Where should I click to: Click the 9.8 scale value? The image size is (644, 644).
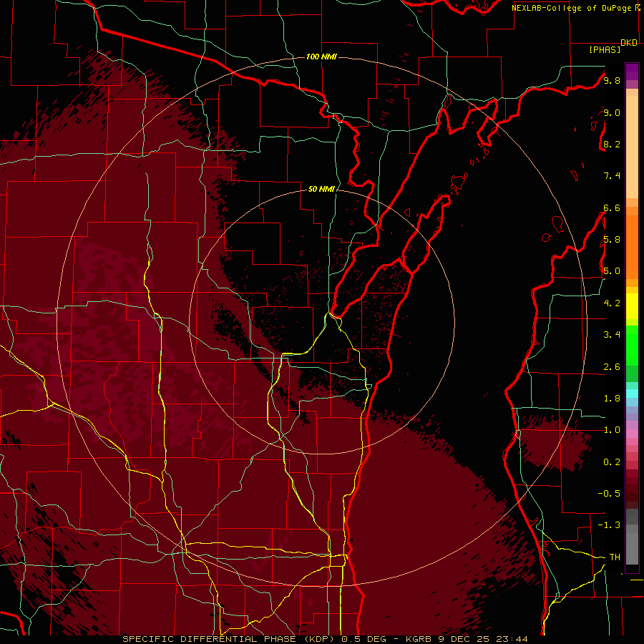pyautogui.click(x=612, y=80)
